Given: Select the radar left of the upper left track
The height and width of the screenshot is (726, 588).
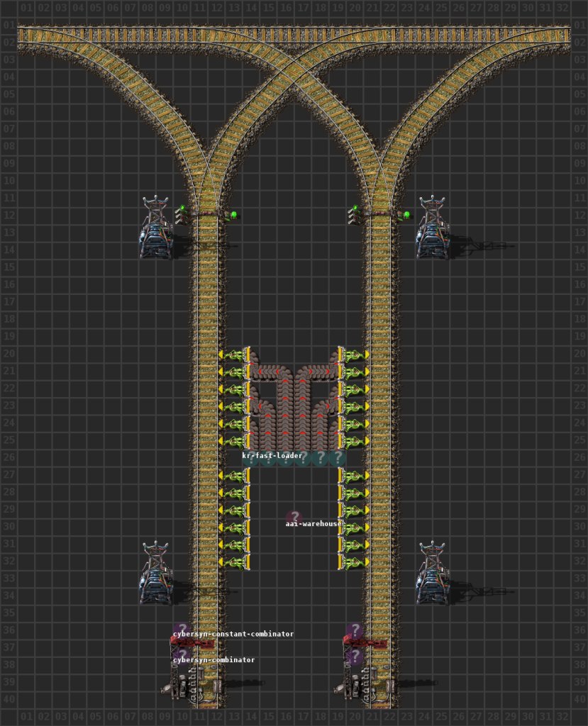Looking at the screenshot, I should tap(156, 228).
